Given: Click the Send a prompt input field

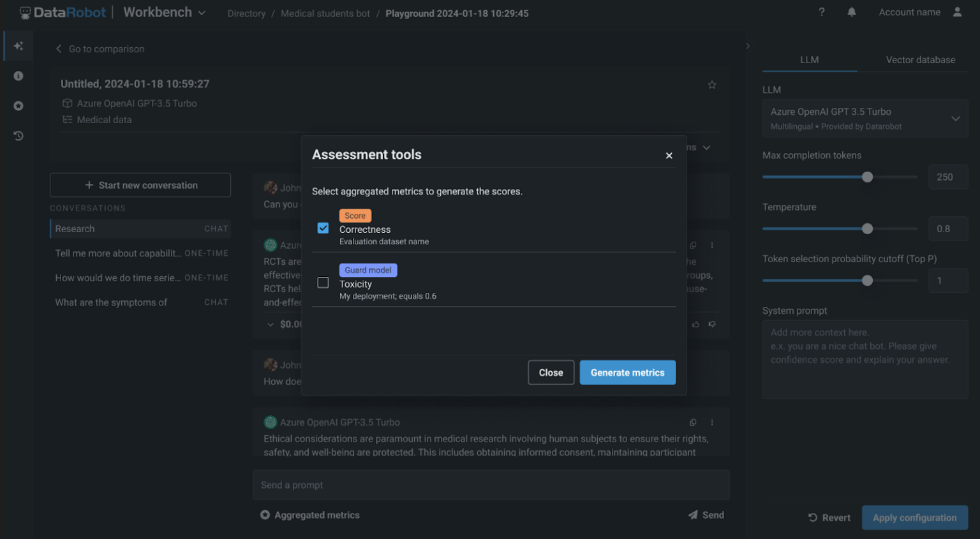Looking at the screenshot, I should point(491,485).
